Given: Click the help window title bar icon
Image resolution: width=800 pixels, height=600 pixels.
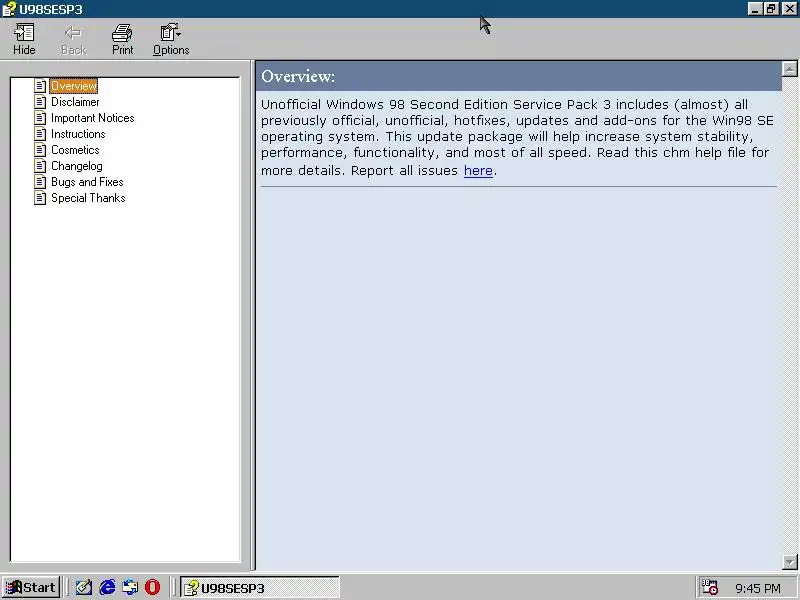Looking at the screenshot, I should tap(9, 9).
